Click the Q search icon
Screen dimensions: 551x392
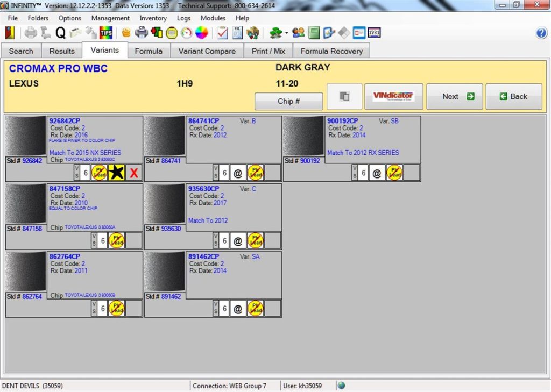pyautogui.click(x=60, y=33)
